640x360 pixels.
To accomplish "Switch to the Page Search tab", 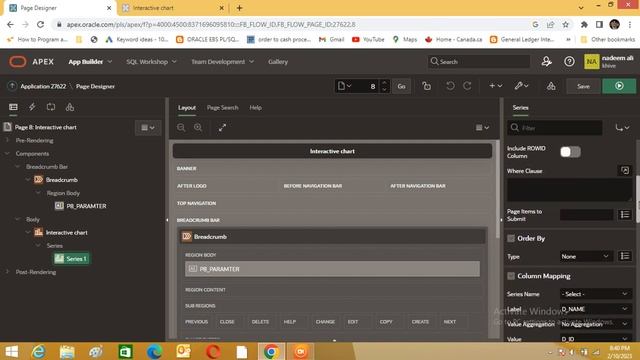I will click(x=222, y=108).
